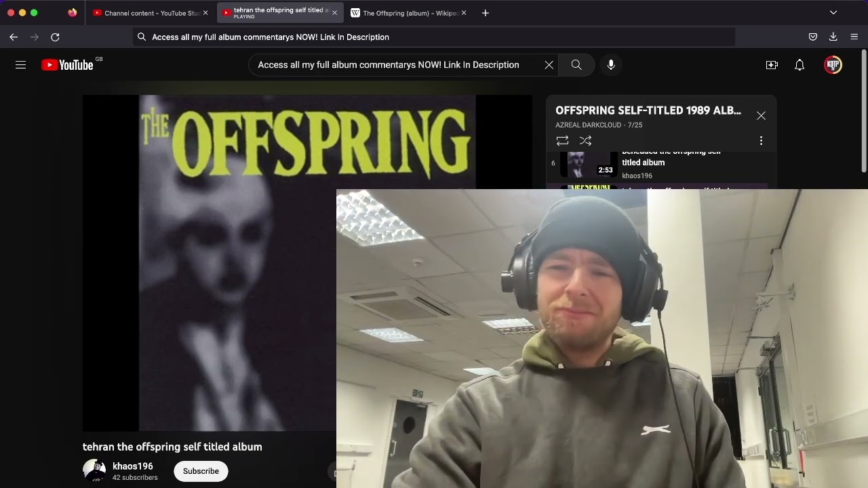
Task: Open khaos196 channel name link
Action: coord(133,466)
